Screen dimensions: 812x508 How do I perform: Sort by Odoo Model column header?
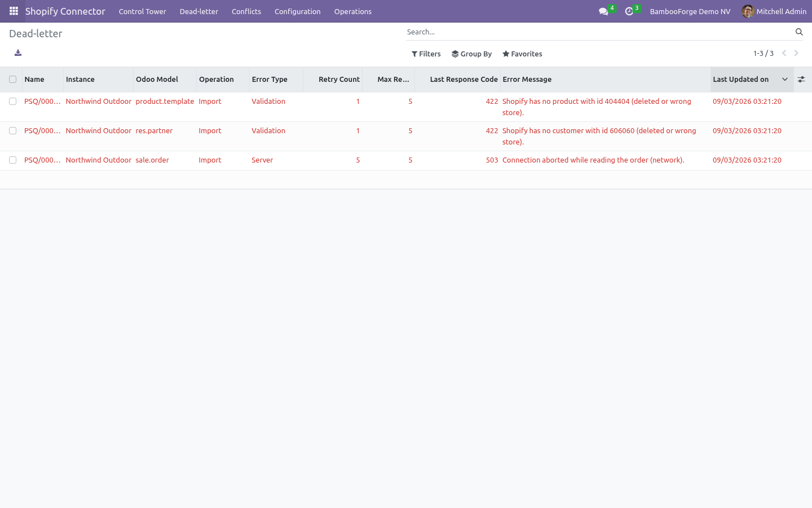tap(165, 80)
